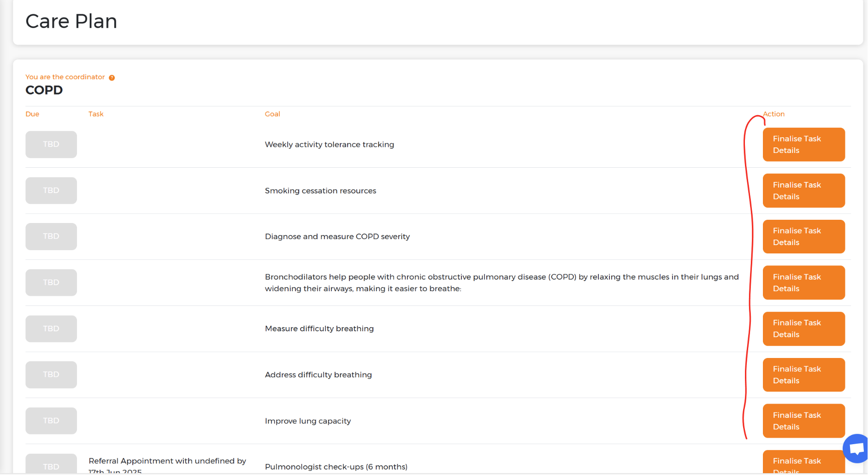Image resolution: width=868 pixels, height=475 pixels.
Task: Finalise task details for address difficulty breathing
Action: coord(803,375)
